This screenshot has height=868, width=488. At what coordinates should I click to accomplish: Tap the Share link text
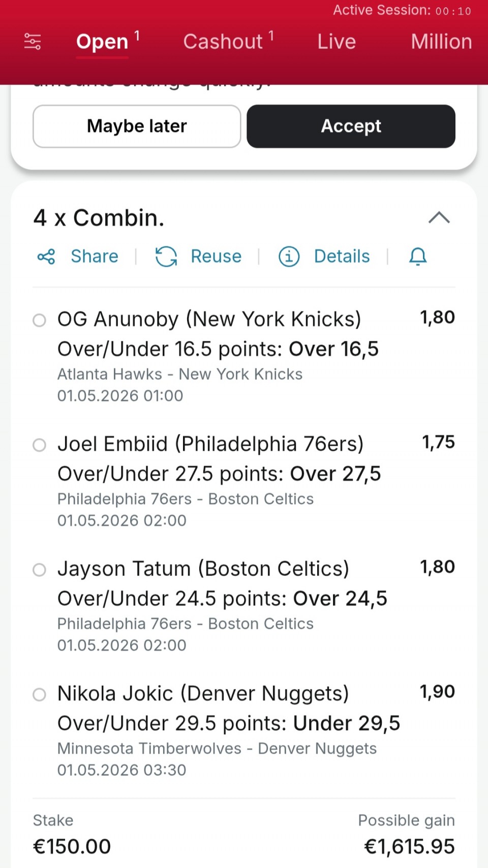95,256
